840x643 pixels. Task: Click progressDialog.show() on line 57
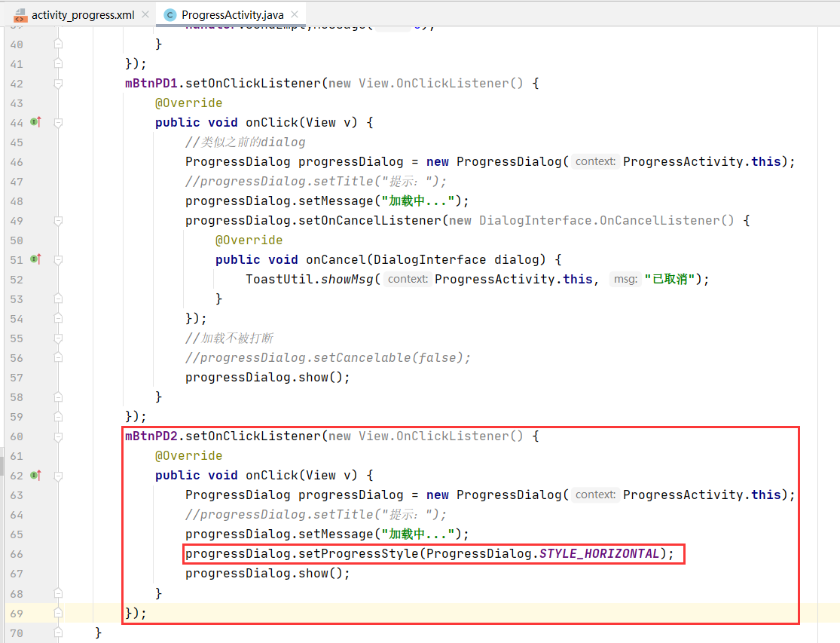[267, 377]
